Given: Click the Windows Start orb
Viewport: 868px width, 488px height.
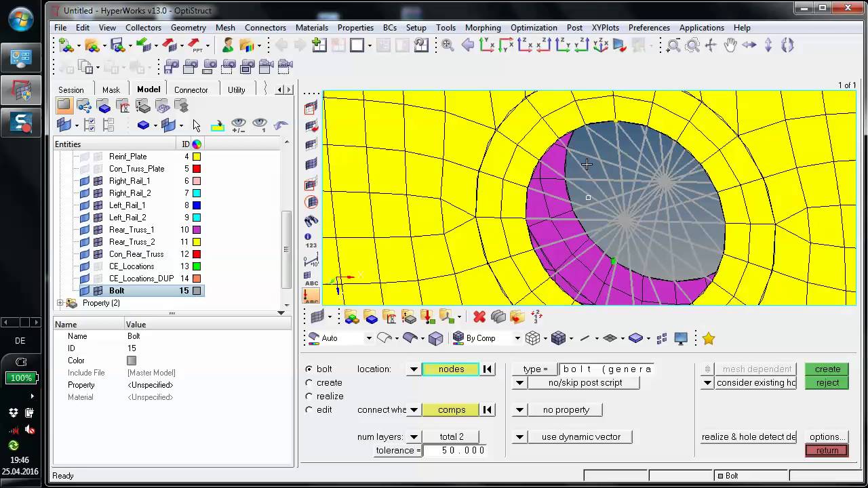Looking at the screenshot, I should 20,18.
